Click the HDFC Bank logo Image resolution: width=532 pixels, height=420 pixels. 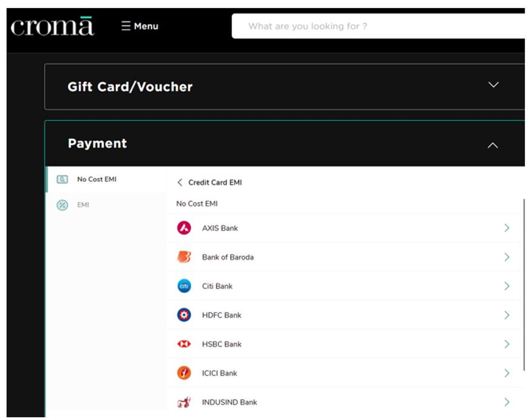click(184, 315)
